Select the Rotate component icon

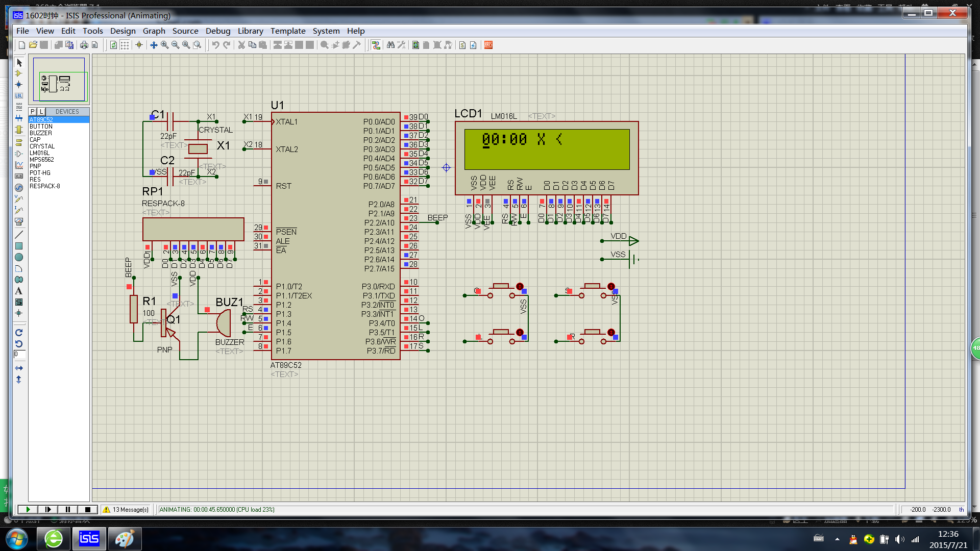click(x=19, y=332)
